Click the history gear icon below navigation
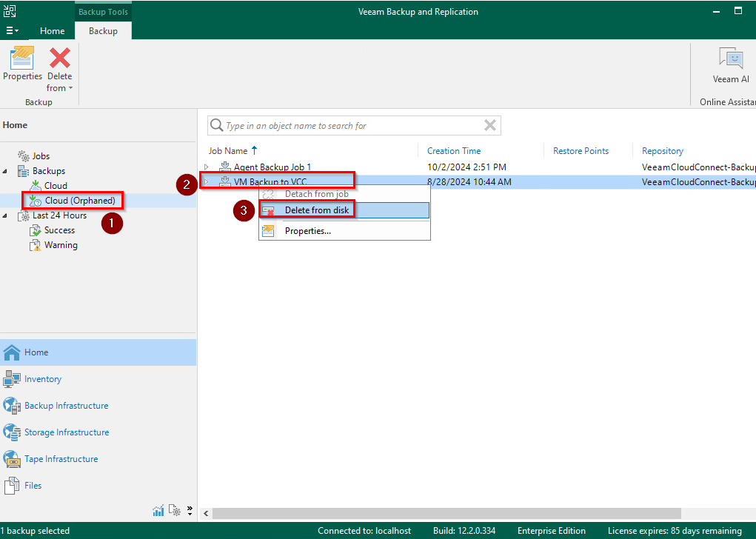Image resolution: width=756 pixels, height=539 pixels. pyautogui.click(x=175, y=511)
